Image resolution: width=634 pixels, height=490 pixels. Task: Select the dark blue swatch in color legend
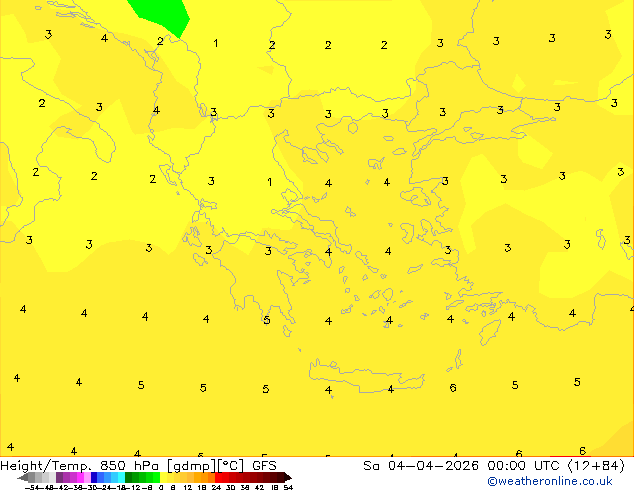click(94, 477)
